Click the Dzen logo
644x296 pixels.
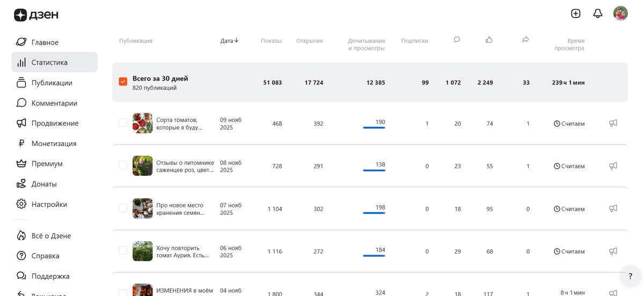tap(36, 15)
